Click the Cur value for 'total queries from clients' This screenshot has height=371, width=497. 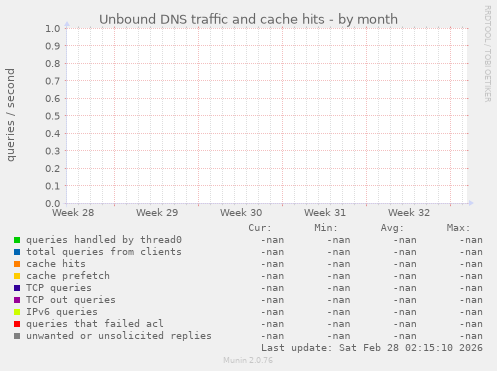coord(272,252)
